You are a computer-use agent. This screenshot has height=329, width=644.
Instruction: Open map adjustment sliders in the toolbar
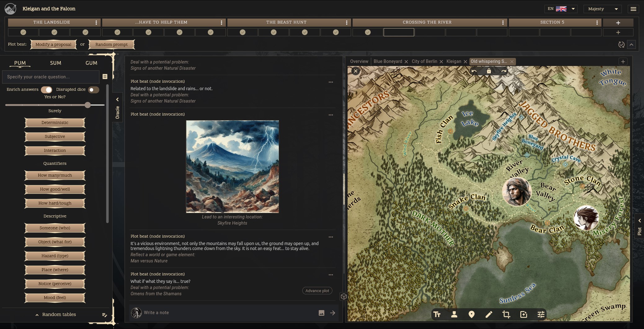point(541,314)
